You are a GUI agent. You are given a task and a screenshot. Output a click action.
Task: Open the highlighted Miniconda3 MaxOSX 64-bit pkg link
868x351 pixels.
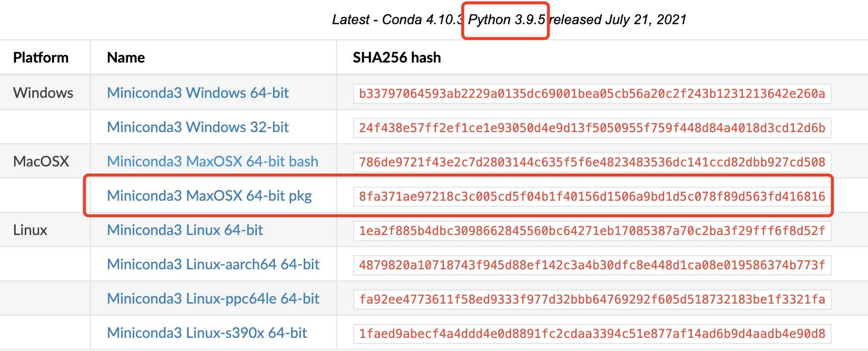(209, 196)
